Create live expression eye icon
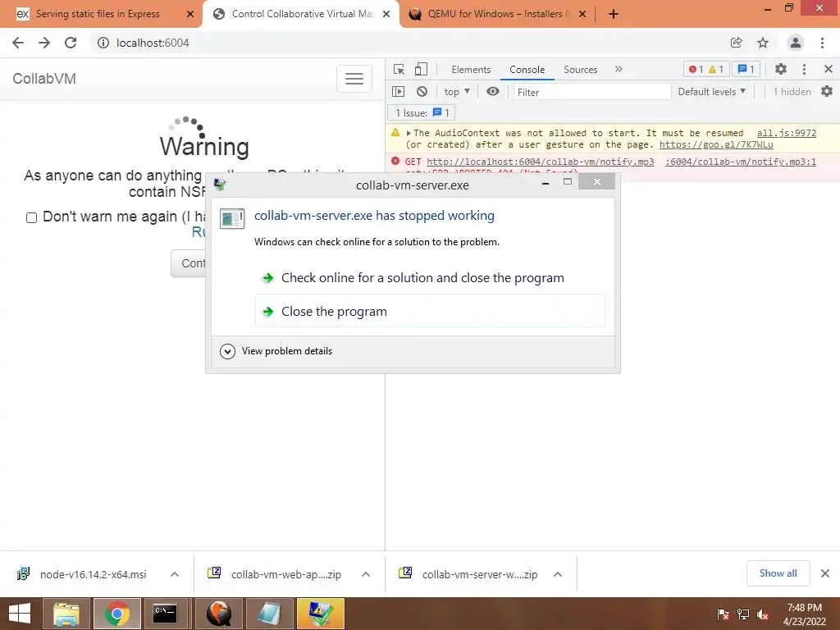The image size is (840, 630). pyautogui.click(x=493, y=92)
